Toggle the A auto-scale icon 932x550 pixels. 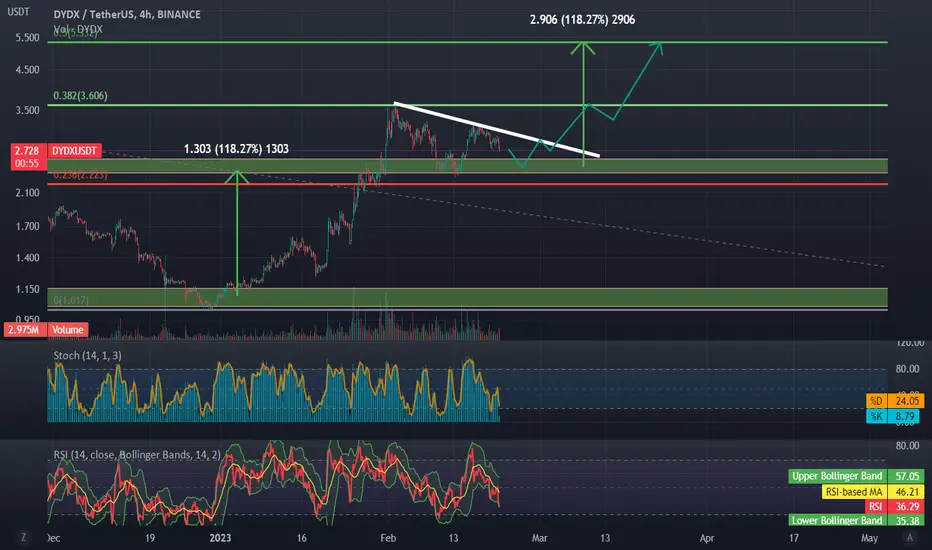(909, 538)
